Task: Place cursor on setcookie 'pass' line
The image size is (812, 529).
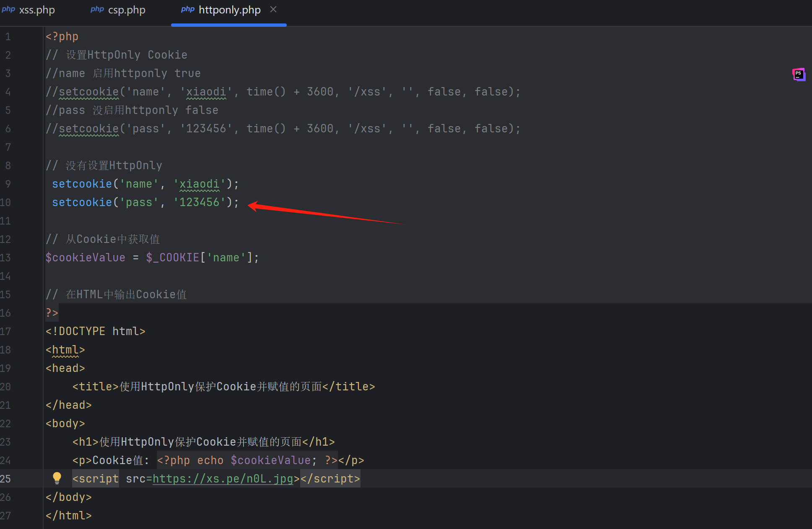Action: tap(145, 202)
